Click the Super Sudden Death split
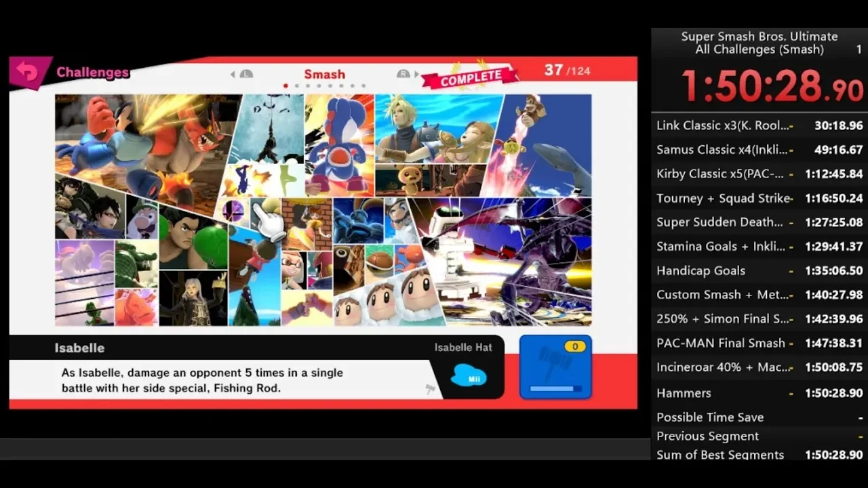The image size is (868, 488). point(759,222)
